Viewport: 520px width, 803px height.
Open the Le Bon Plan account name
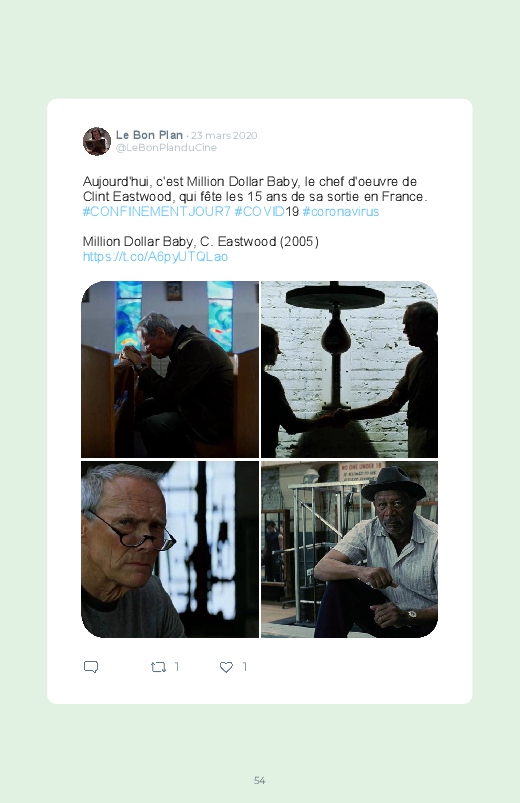pyautogui.click(x=149, y=135)
